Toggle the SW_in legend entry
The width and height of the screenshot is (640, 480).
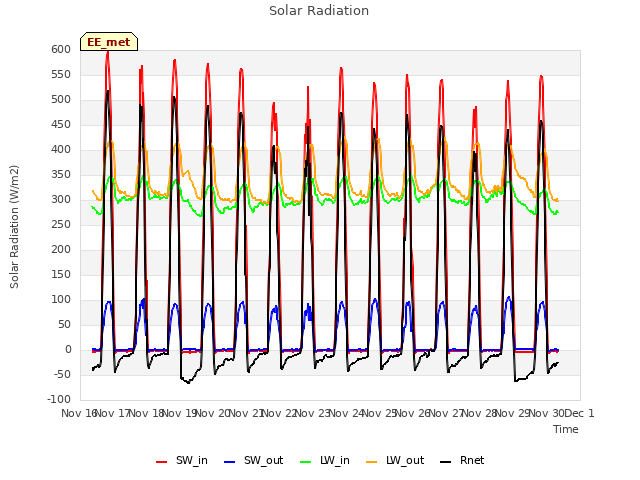(x=182, y=461)
